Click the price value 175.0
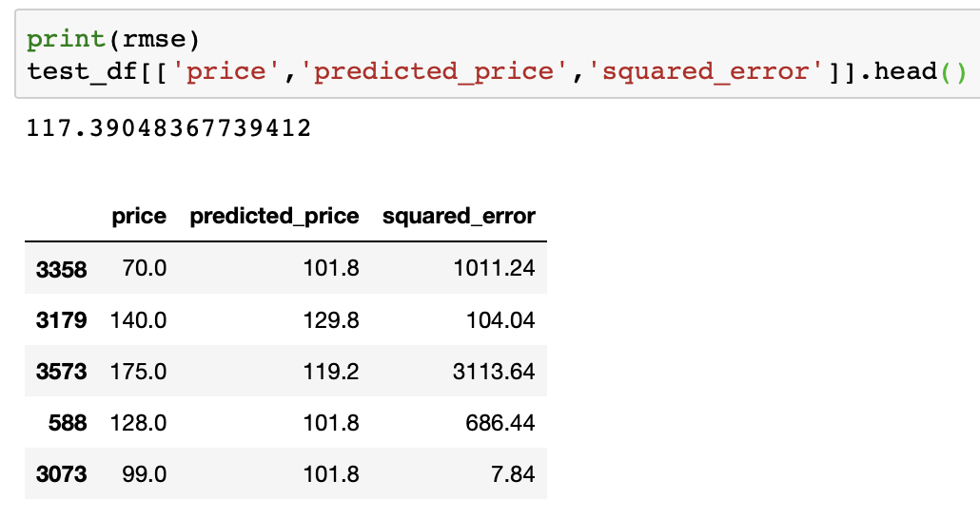This screenshot has height=519, width=980. point(139,372)
